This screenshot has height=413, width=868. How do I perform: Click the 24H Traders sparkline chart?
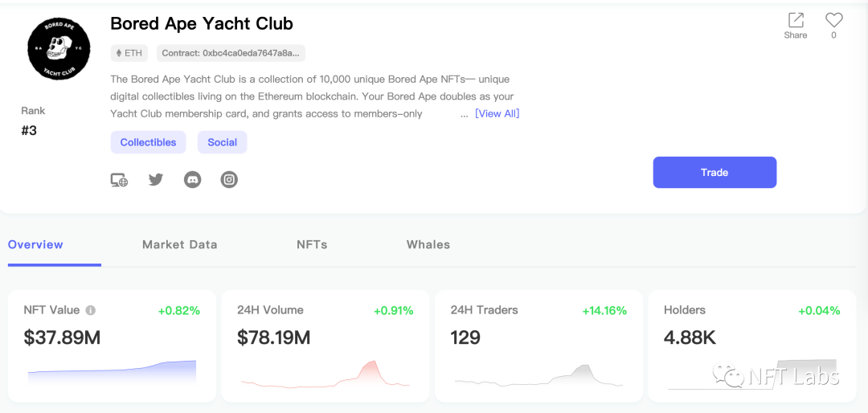point(538,374)
